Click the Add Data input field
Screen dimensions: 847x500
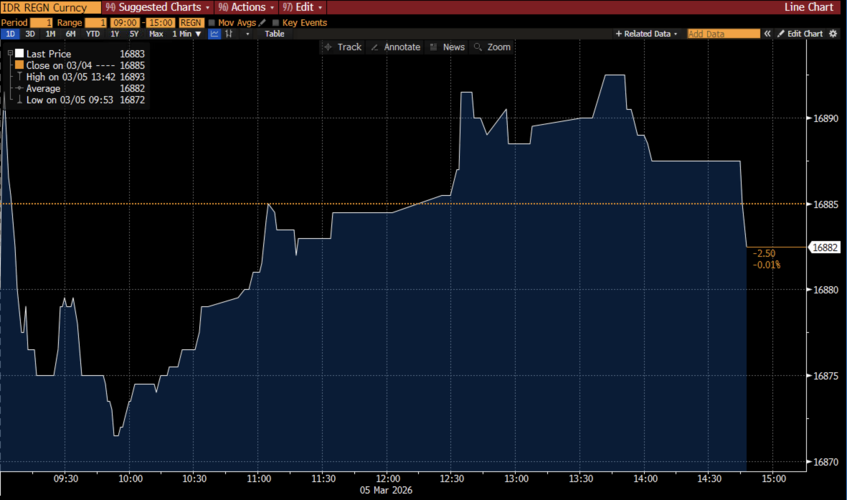click(x=723, y=33)
